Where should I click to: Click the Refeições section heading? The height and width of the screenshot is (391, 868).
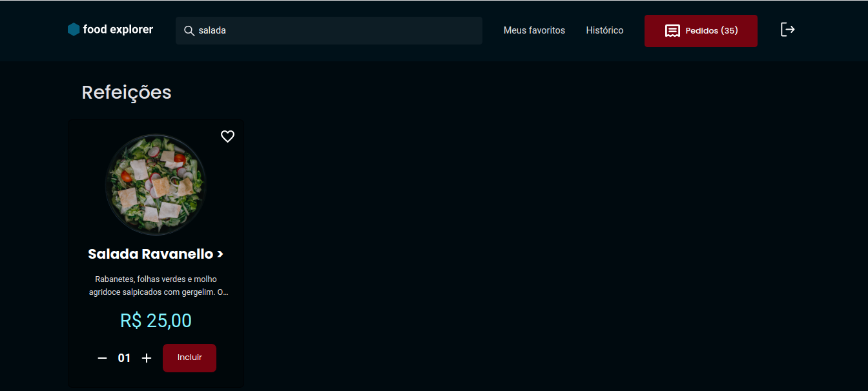click(x=126, y=92)
